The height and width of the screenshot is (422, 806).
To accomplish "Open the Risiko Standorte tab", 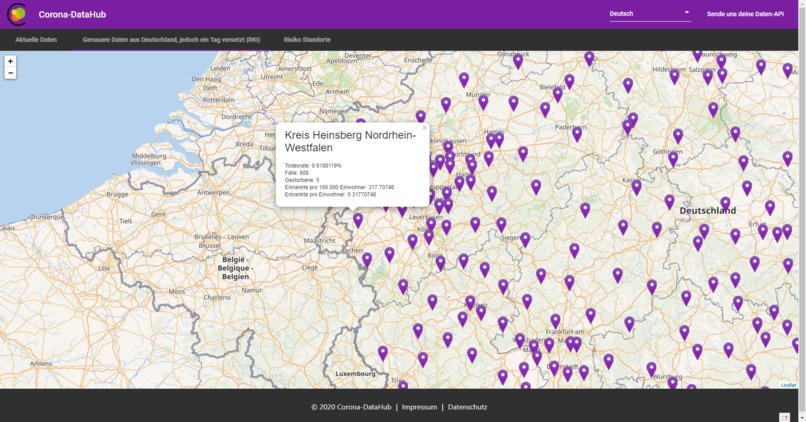I will point(307,40).
